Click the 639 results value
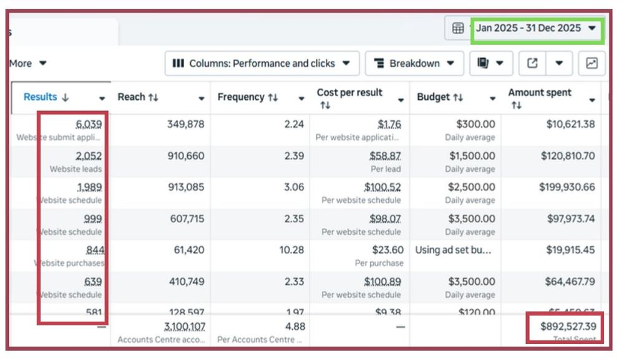624x364 pixels. tap(93, 282)
